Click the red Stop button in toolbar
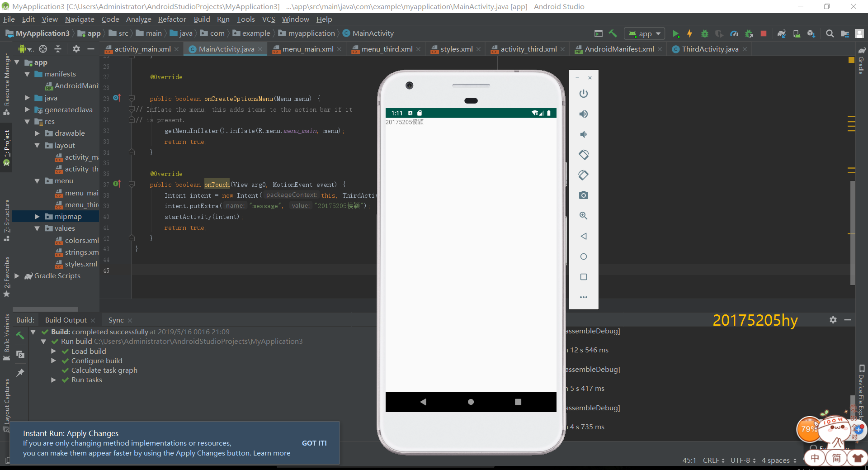 click(x=764, y=33)
